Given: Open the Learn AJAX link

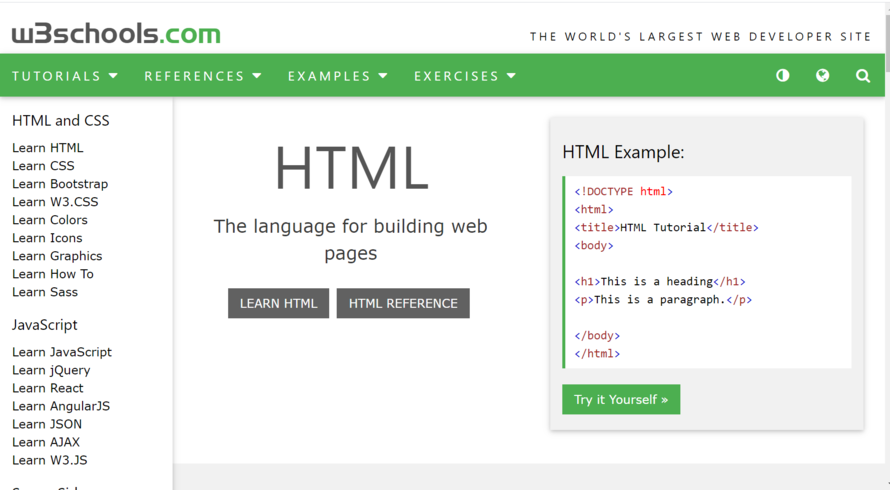Looking at the screenshot, I should [46, 442].
